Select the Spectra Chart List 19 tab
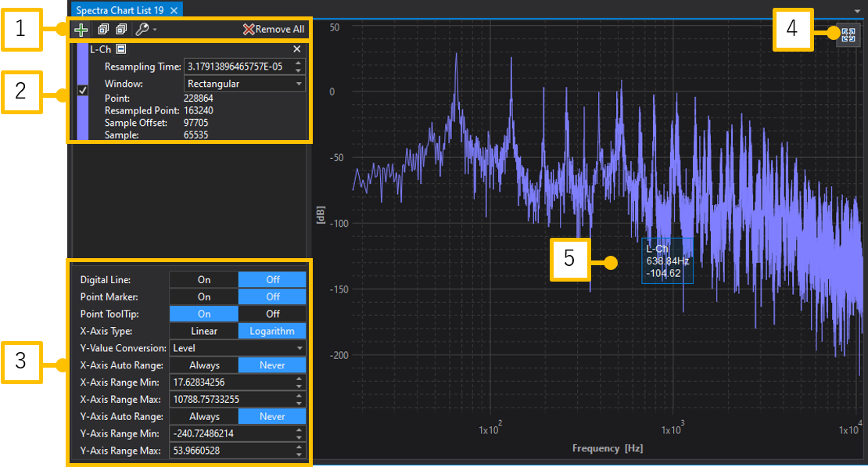This screenshot has height=467, width=868. coord(120,10)
